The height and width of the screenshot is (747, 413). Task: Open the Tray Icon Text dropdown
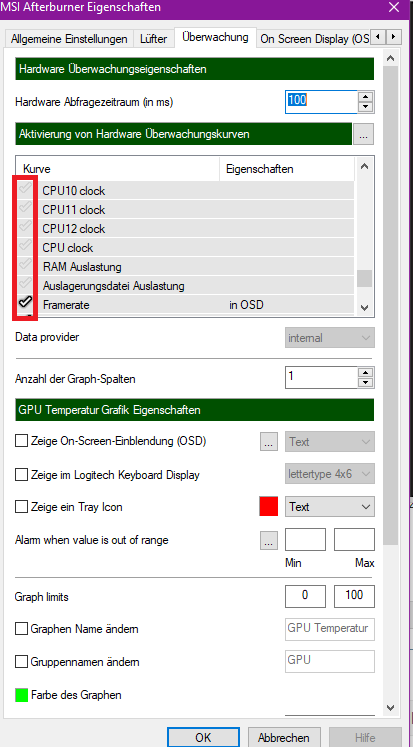pyautogui.click(x=330, y=507)
